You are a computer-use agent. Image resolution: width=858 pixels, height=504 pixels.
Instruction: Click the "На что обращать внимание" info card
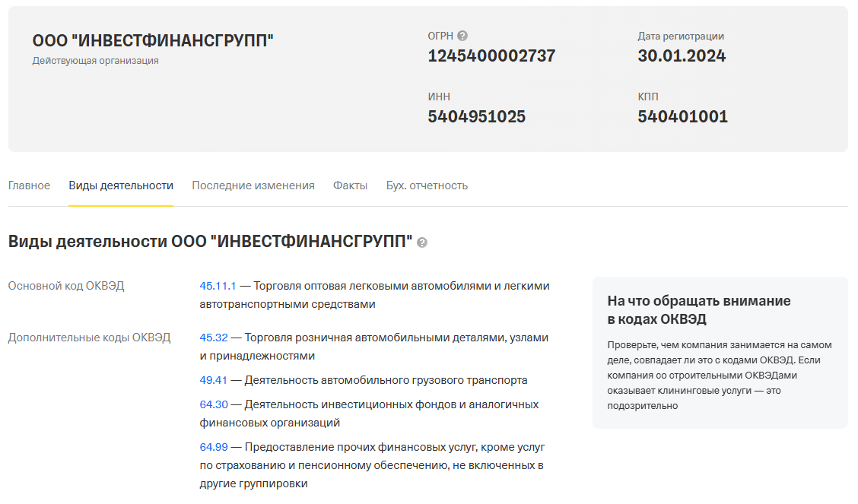[720, 353]
